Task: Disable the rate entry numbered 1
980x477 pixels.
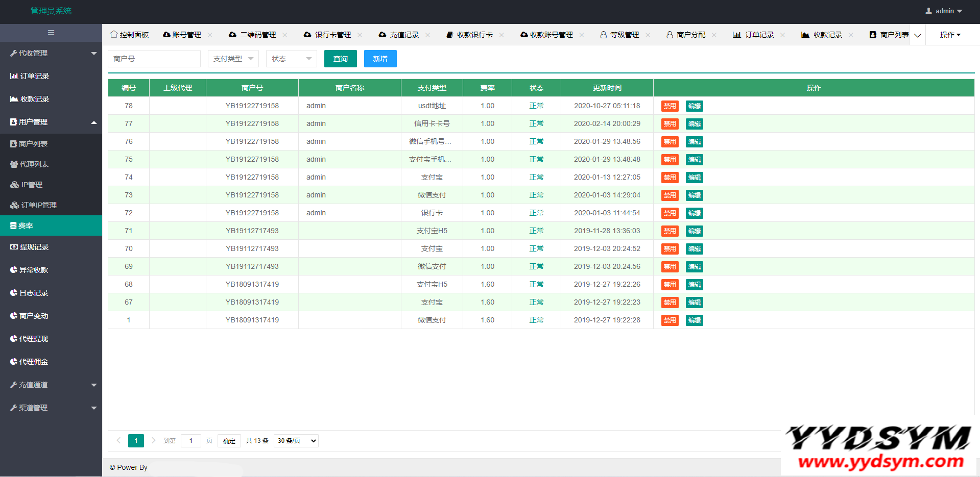Action: (670, 320)
